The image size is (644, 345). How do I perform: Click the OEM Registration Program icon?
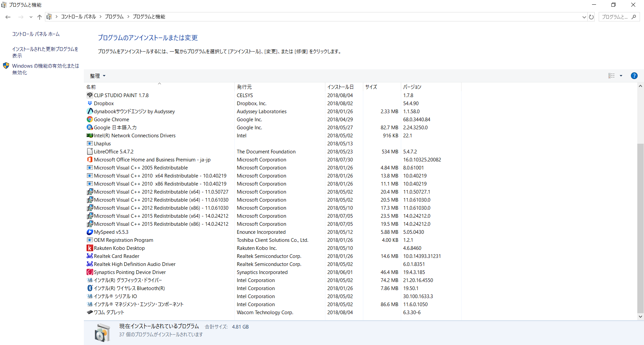[x=90, y=240]
